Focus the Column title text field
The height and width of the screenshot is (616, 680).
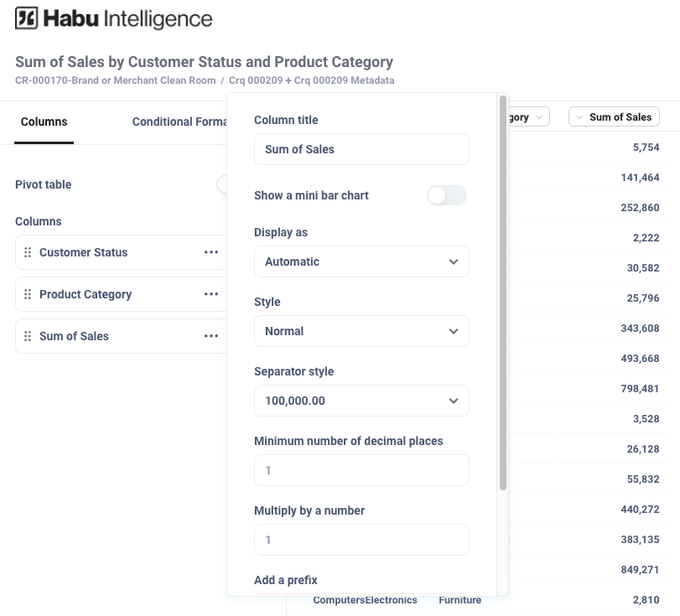pyautogui.click(x=361, y=149)
